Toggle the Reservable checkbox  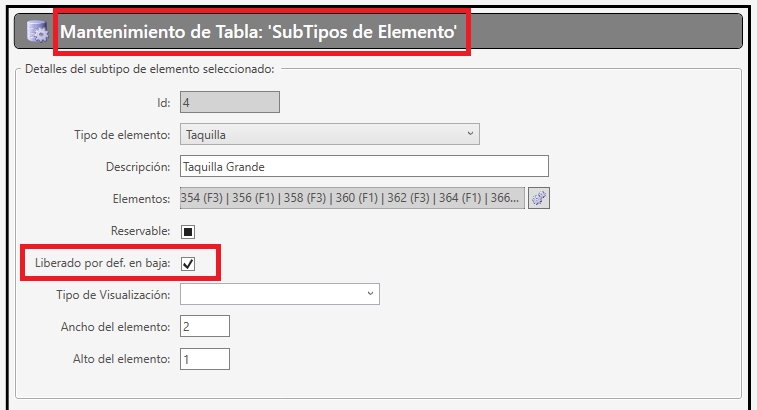coord(188,232)
